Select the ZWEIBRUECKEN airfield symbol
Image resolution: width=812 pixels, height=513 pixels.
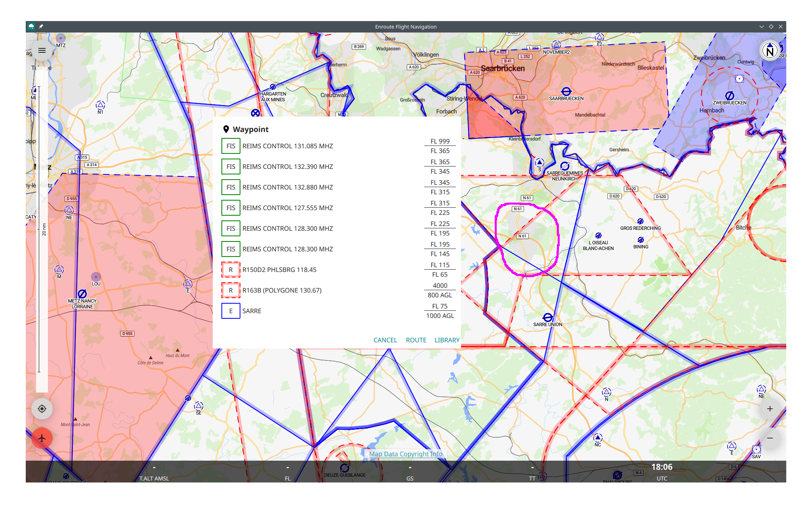(x=730, y=96)
